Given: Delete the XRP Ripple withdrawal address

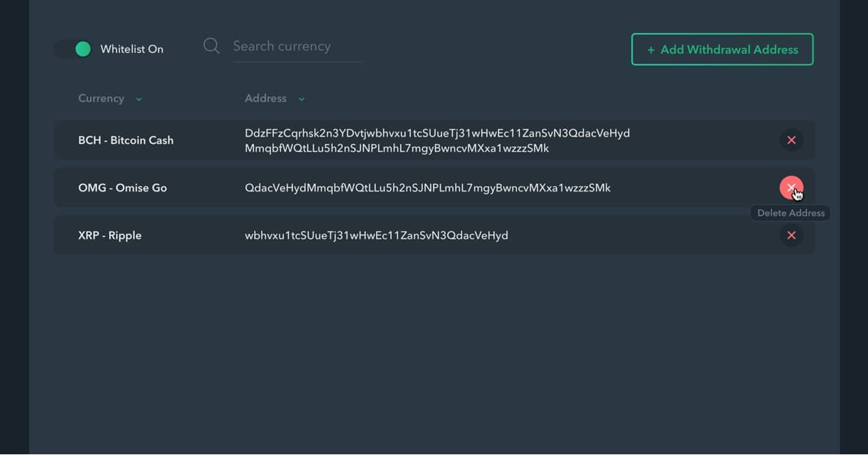Looking at the screenshot, I should 791,235.
